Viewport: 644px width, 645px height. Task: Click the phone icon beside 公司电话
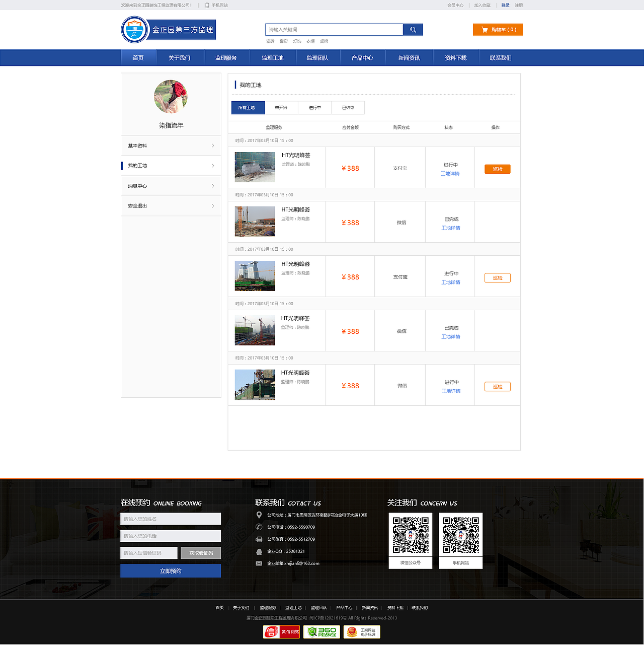[259, 527]
